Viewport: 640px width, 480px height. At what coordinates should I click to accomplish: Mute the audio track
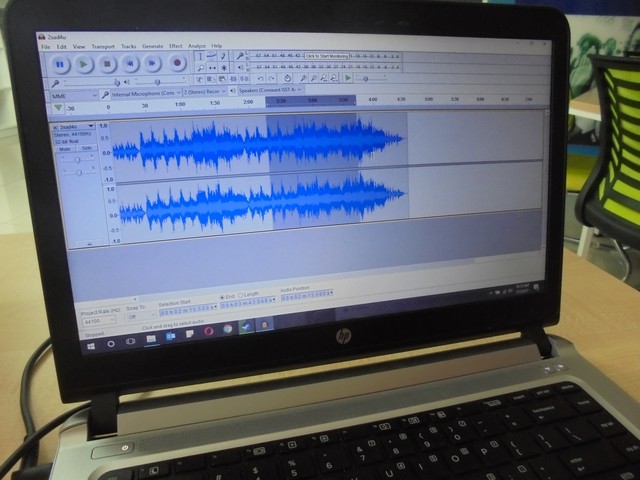(x=66, y=148)
